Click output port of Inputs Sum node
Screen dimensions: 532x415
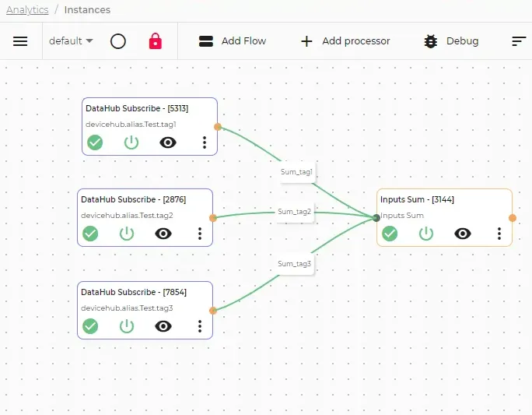coord(513,218)
